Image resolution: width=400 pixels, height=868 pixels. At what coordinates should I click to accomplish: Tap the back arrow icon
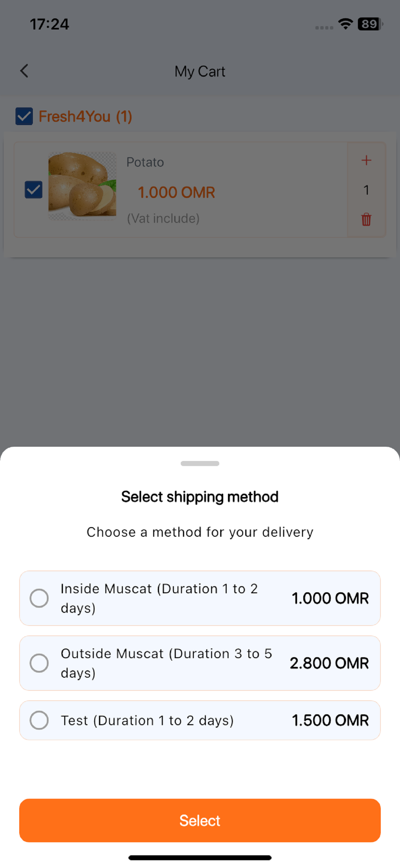tap(24, 71)
